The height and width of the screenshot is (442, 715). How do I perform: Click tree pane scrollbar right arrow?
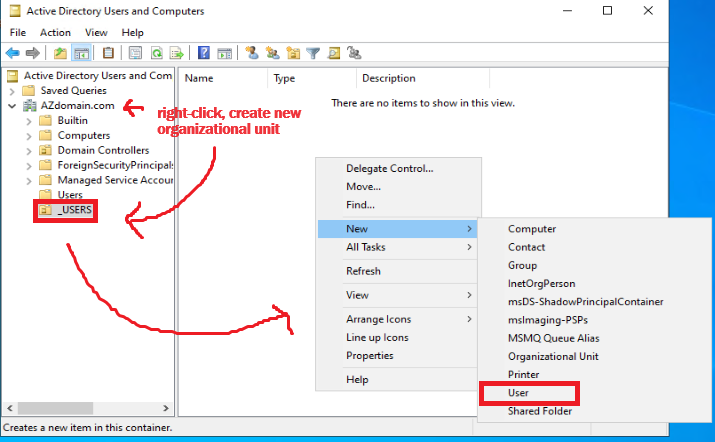click(x=166, y=408)
